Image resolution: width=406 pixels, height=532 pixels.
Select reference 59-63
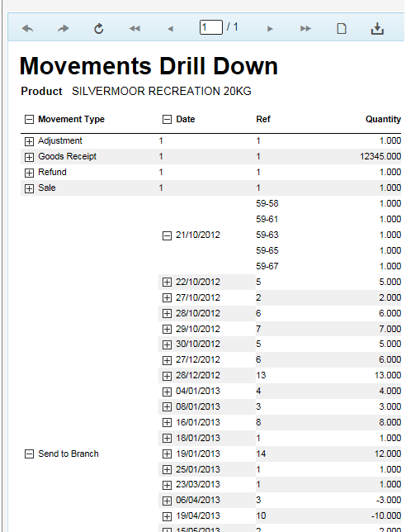tap(267, 235)
